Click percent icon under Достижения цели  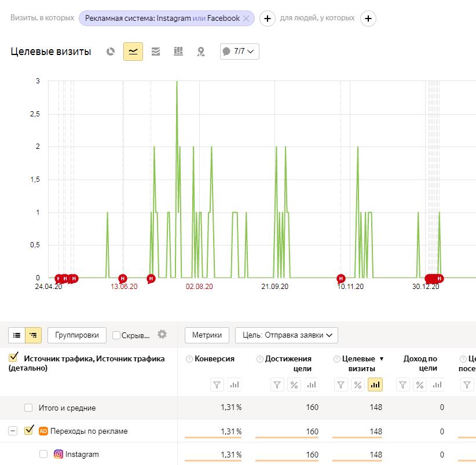294,385
